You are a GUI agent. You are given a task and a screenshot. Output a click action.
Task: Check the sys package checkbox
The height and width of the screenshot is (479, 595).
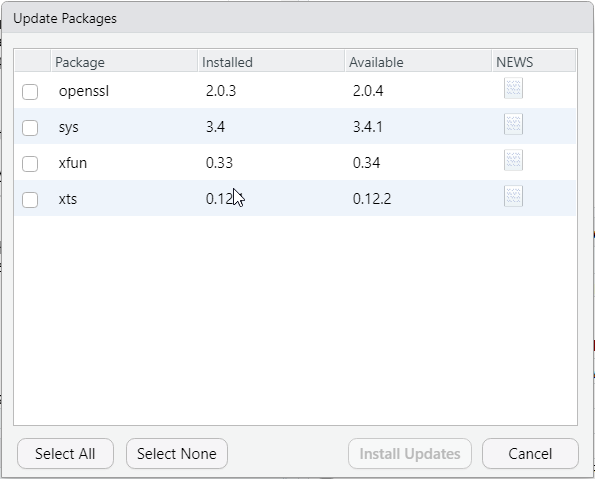[30, 128]
